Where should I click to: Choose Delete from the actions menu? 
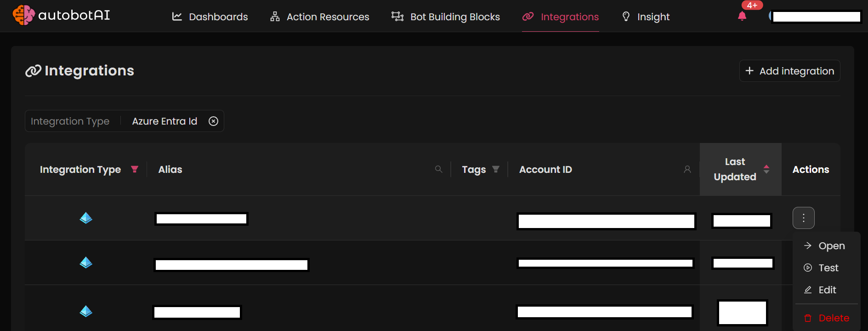click(826, 318)
